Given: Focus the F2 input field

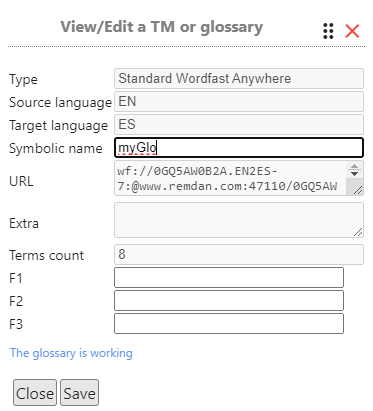Looking at the screenshot, I should click(229, 300).
